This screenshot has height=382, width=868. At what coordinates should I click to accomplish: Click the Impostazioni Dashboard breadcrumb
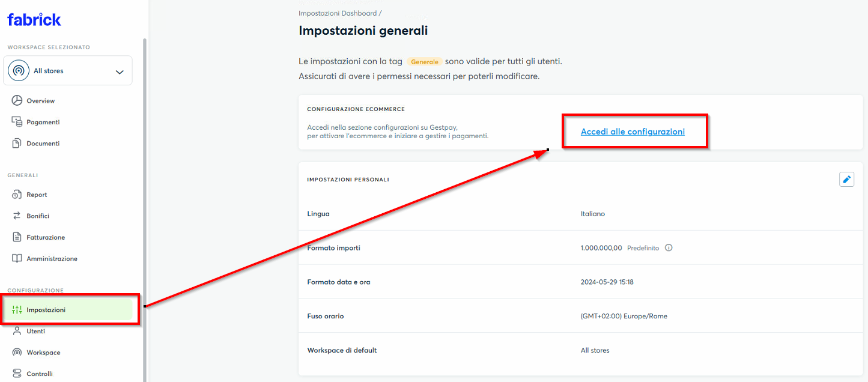coord(338,13)
